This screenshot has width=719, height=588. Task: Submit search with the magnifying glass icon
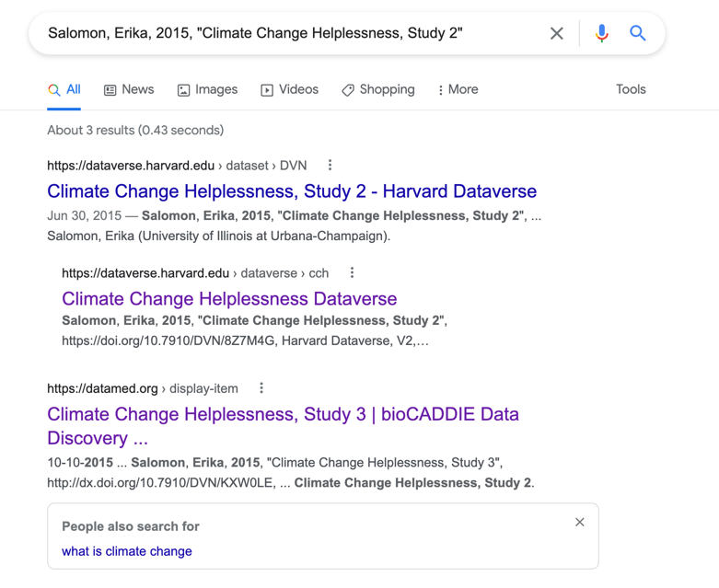[x=637, y=33]
